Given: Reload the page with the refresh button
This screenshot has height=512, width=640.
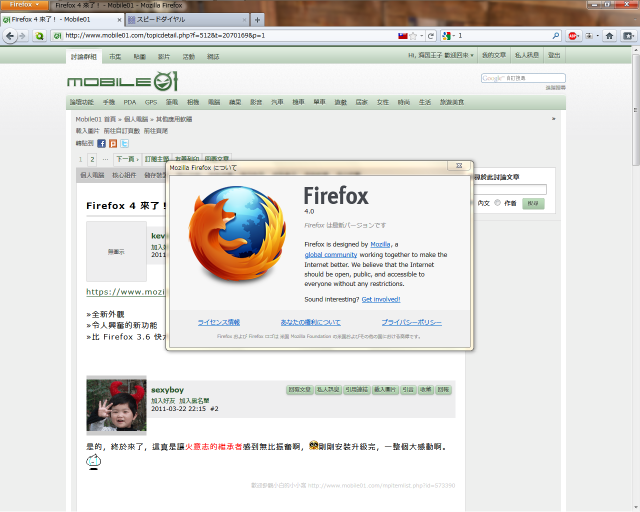Looking at the screenshot, I should pyautogui.click(x=431, y=36).
